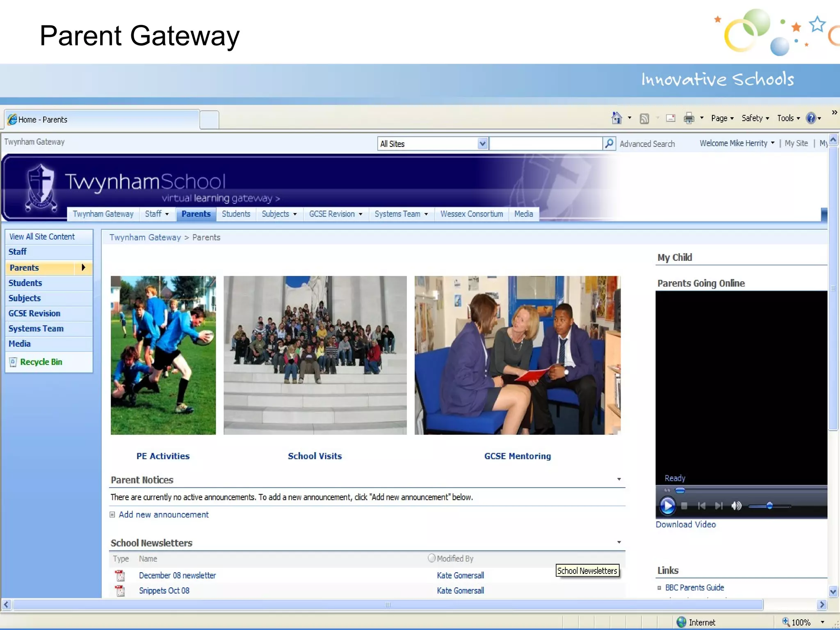
Task: Click the video seek bar handle
Action: click(680, 491)
